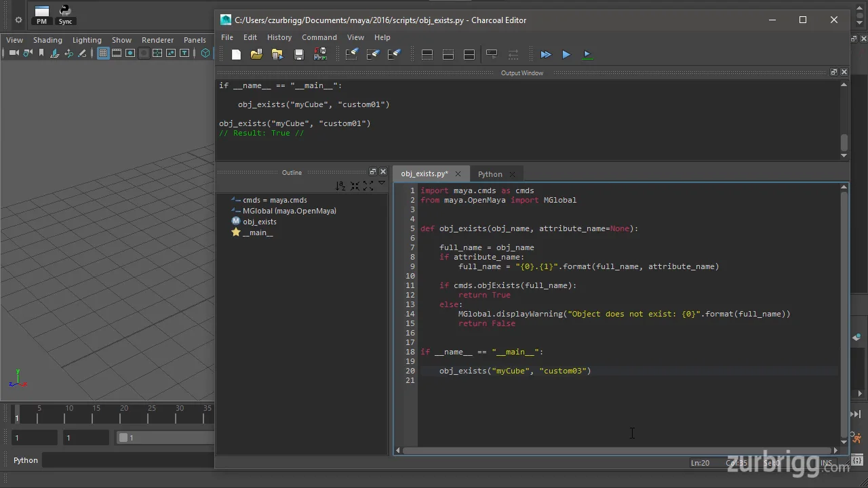Viewport: 868px width, 488px height.
Task: Sort the Outline alphabetically with a-z icon
Action: (x=340, y=186)
